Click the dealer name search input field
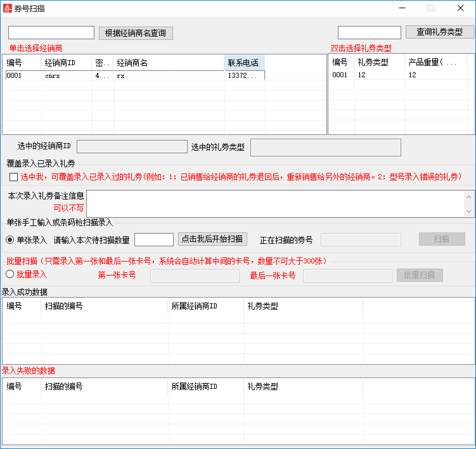This screenshot has width=476, height=449. pos(51,32)
